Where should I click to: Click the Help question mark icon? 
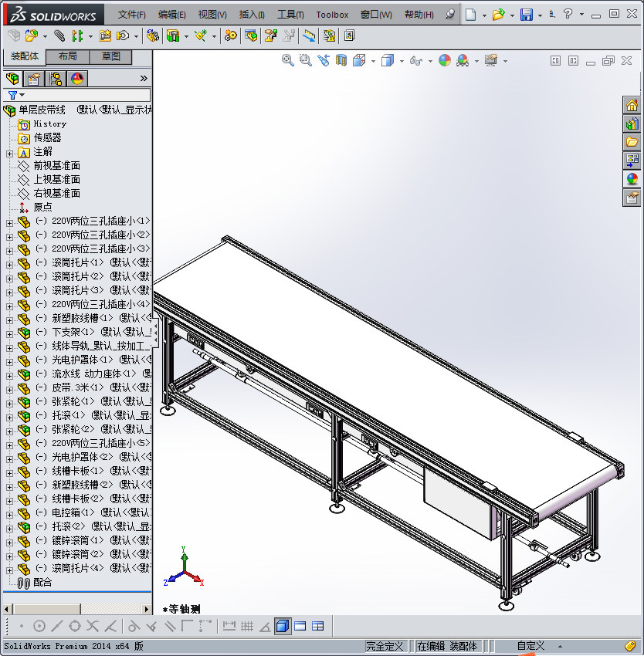point(568,14)
